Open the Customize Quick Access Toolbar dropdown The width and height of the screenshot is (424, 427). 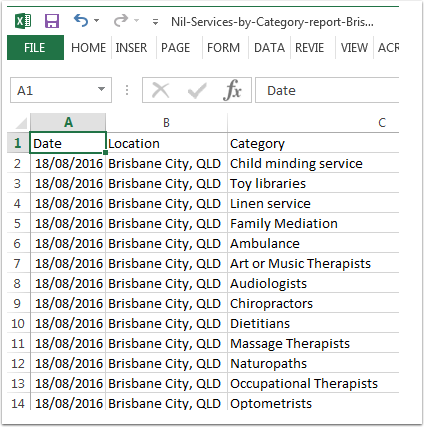click(x=155, y=22)
